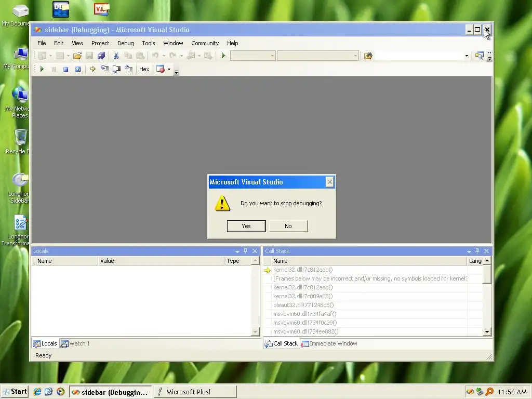
Task: Click Call Stack scrollbar up arrow
Action: point(487,261)
